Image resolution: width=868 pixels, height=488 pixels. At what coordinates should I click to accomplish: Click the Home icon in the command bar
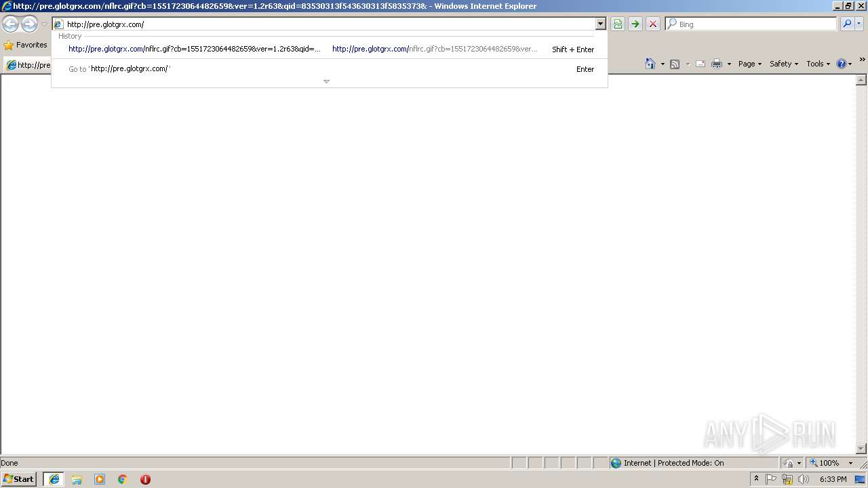click(650, 64)
